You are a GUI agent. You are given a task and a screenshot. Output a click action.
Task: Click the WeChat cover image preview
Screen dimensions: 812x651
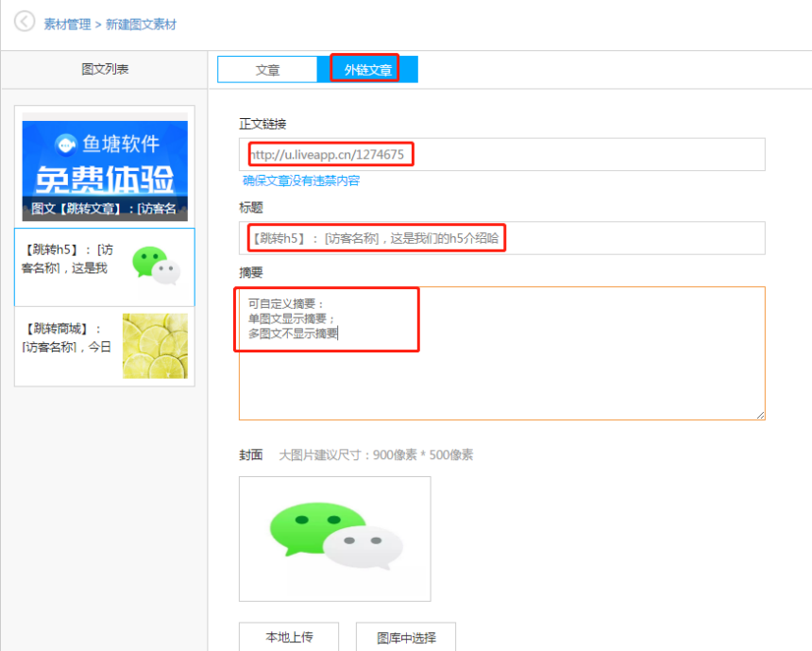click(x=335, y=540)
